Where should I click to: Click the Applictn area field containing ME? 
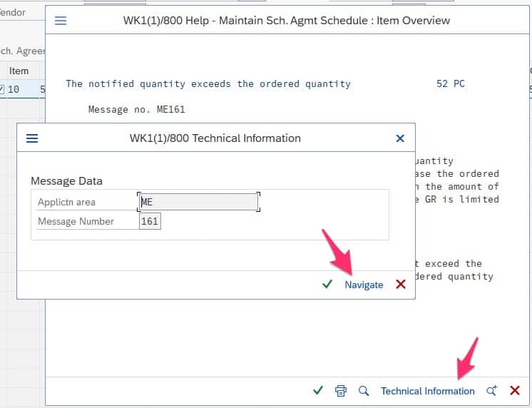(199, 202)
